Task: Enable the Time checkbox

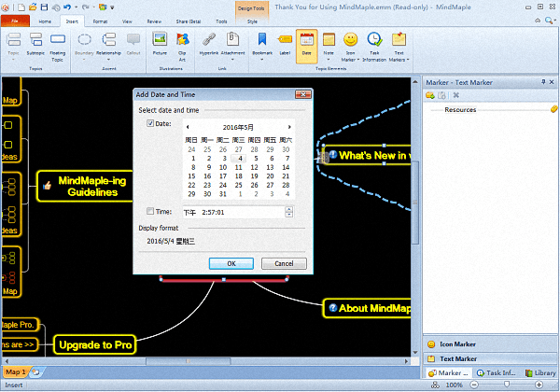Action: [150, 211]
